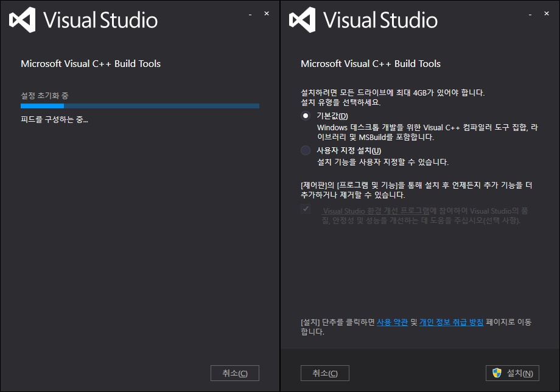Minimize the left Visual Studio window

coord(250,14)
